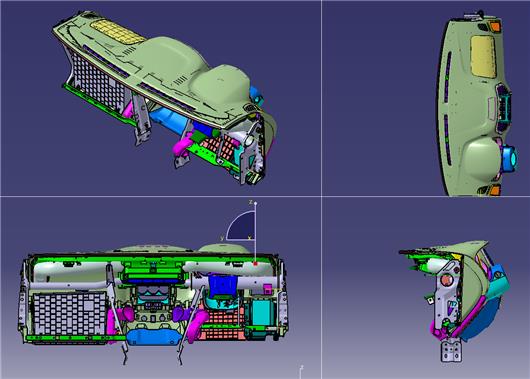
Task: Click the y axis label of the axis system
Action: click(222, 238)
